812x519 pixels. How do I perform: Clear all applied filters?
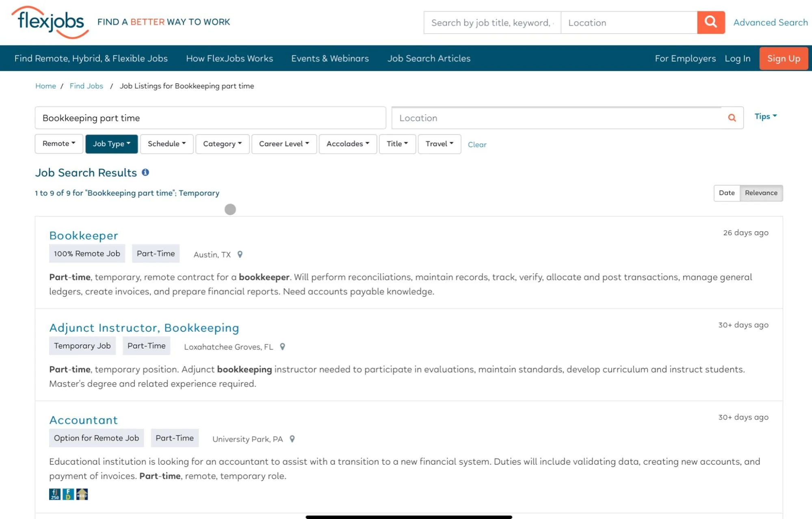click(476, 145)
